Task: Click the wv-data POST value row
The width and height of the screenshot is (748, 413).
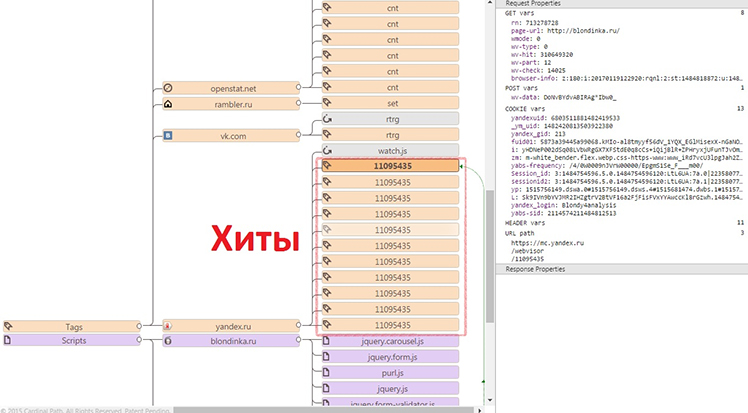Action: click(563, 97)
